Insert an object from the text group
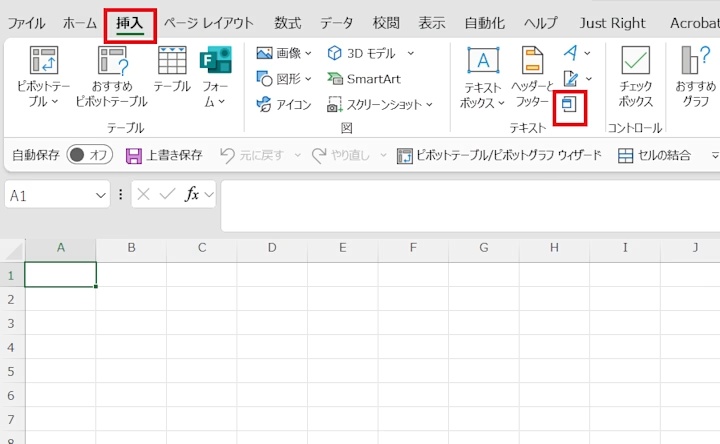Screen dimensions: 720x444 [569, 105]
